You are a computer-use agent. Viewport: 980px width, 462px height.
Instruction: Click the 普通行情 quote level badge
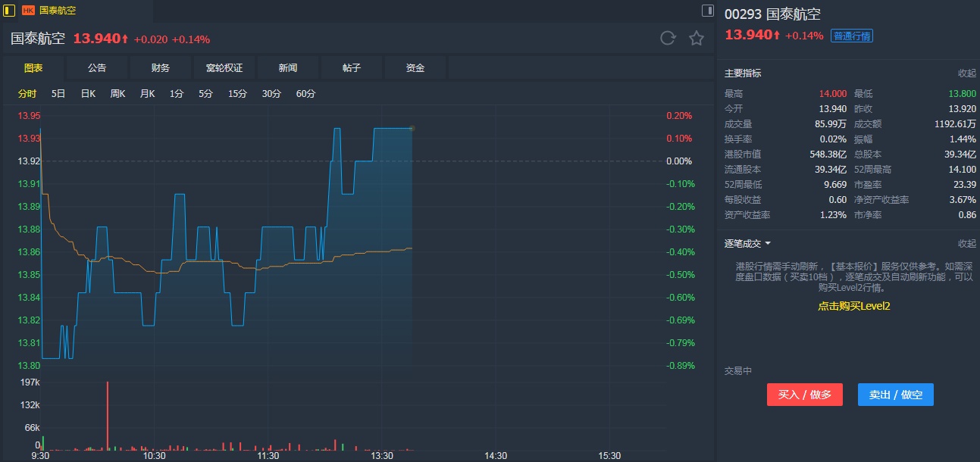pyautogui.click(x=851, y=36)
